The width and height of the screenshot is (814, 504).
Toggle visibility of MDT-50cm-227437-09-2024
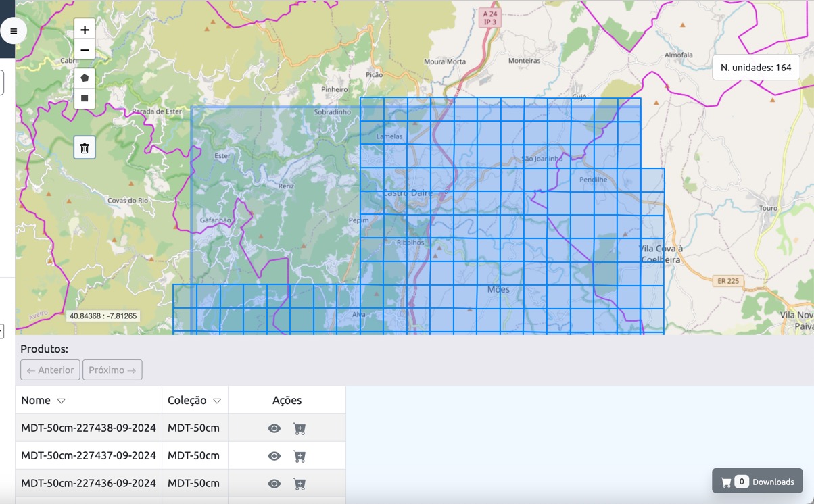[274, 456]
